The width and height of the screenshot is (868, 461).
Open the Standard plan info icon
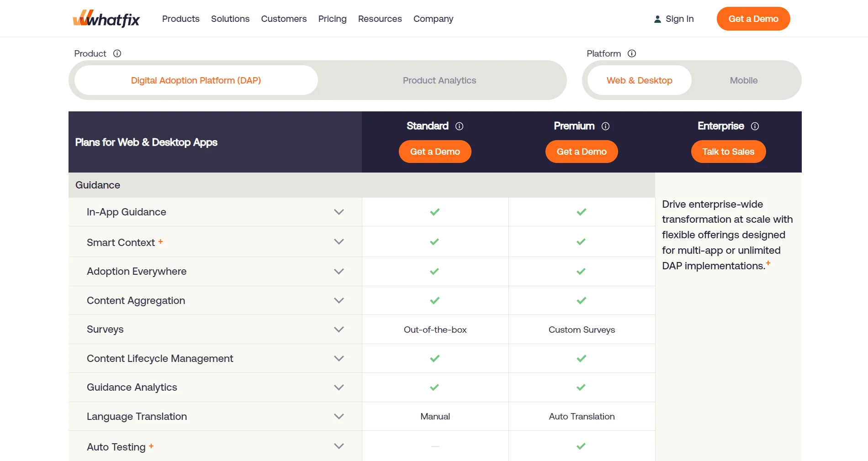[x=460, y=126]
